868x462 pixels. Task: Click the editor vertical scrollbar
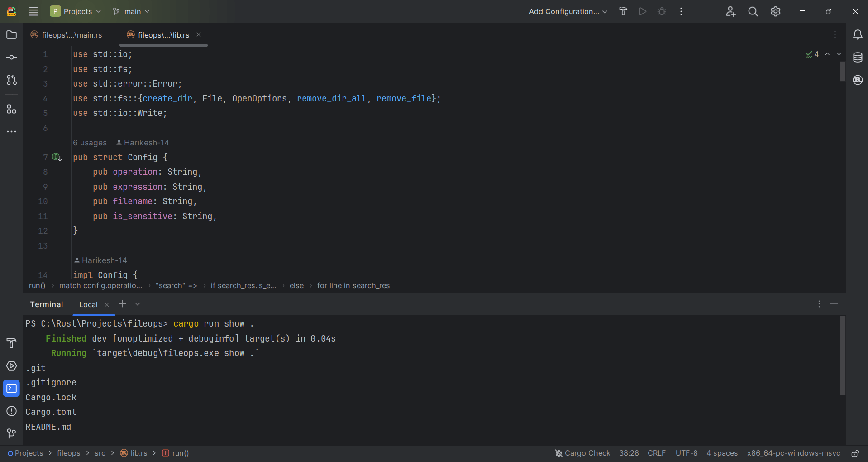(842, 71)
